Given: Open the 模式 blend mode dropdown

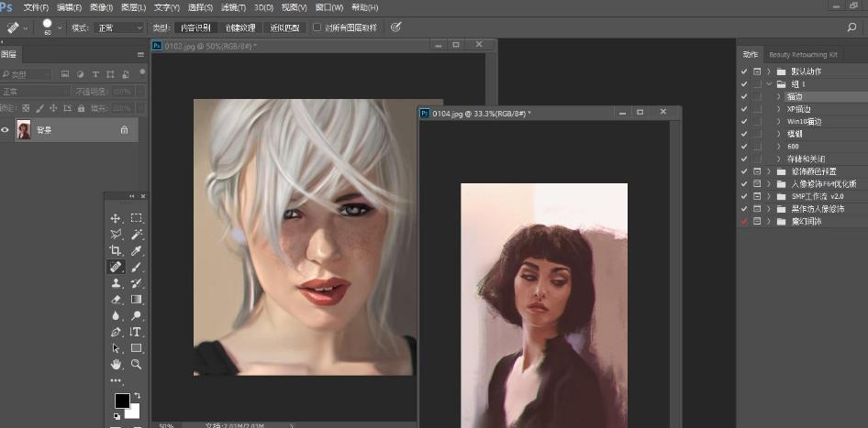Looking at the screenshot, I should point(119,27).
